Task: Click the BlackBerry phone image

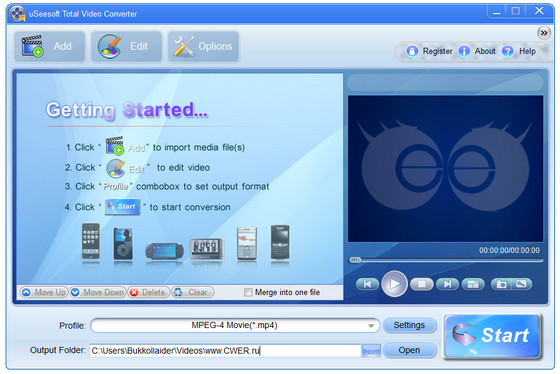Action: 280,242
